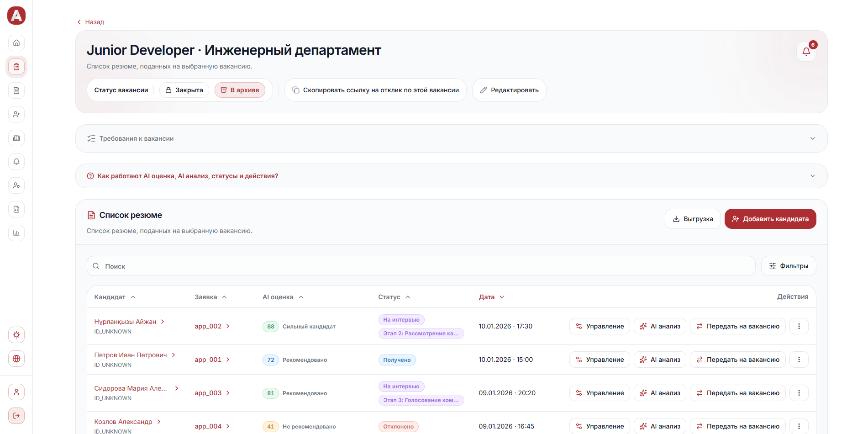Open the analytics bar chart icon in the sidebar

pos(16,233)
